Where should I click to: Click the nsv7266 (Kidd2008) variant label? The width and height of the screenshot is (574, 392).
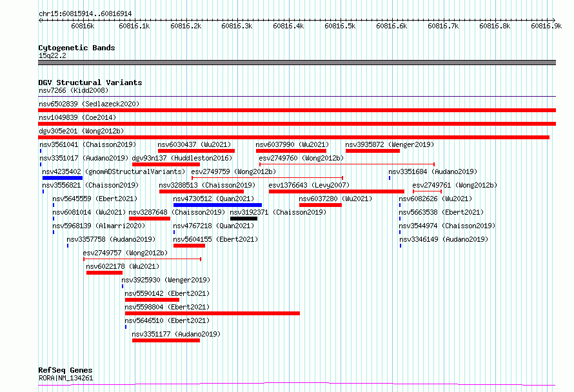tap(74, 90)
